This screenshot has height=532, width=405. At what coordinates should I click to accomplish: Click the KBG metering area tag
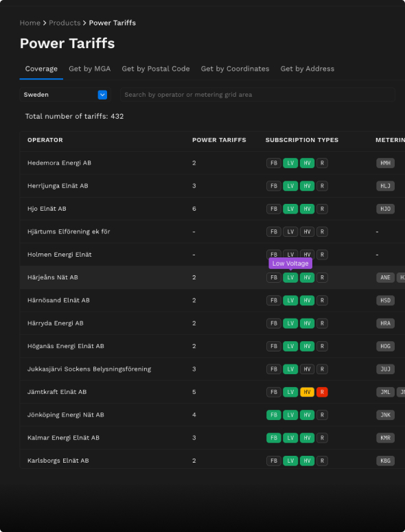[x=385, y=461]
